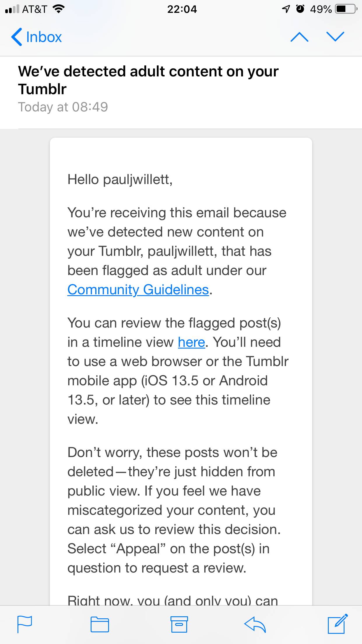
Task: Tap the battery indicator in status bar
Action: tap(346, 9)
